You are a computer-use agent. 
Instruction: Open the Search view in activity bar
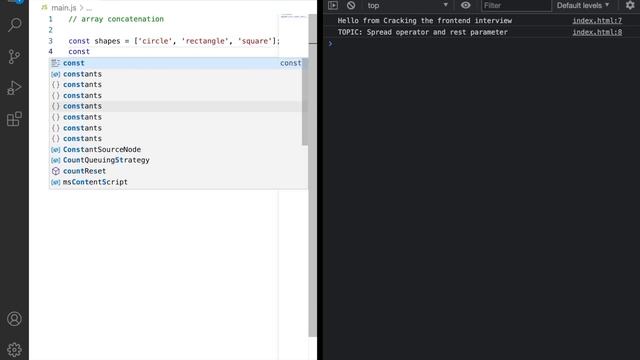[14, 25]
